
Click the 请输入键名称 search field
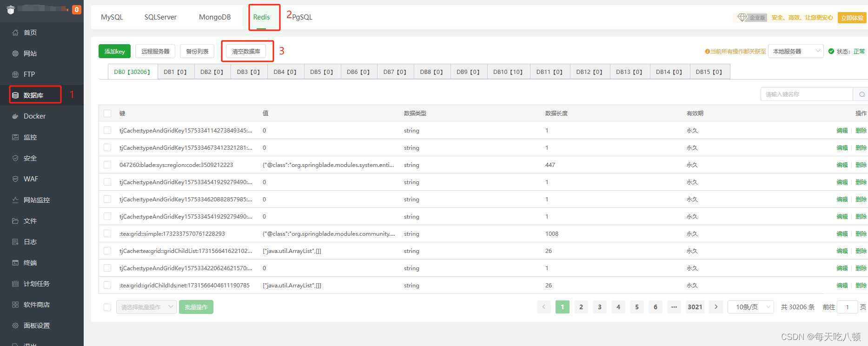tap(807, 94)
